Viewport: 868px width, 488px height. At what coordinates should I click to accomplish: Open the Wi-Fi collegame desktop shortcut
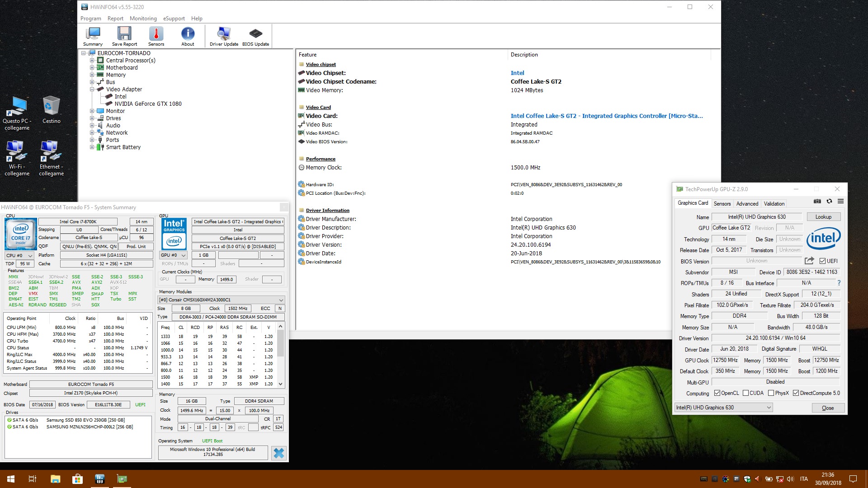[17, 158]
